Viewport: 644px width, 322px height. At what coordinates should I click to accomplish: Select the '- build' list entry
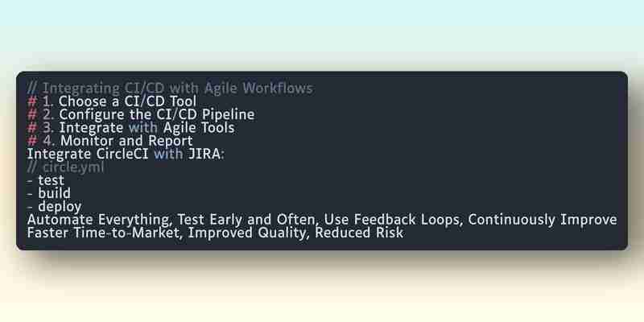coord(49,193)
